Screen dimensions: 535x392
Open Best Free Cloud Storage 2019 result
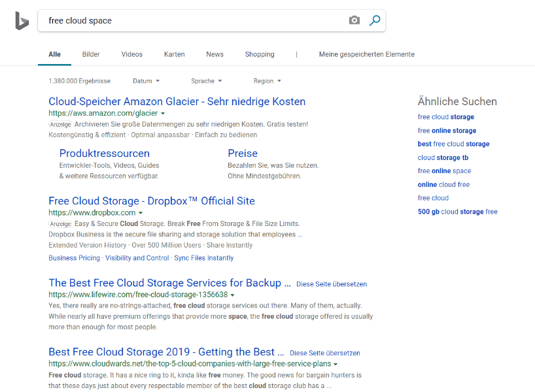coord(166,351)
